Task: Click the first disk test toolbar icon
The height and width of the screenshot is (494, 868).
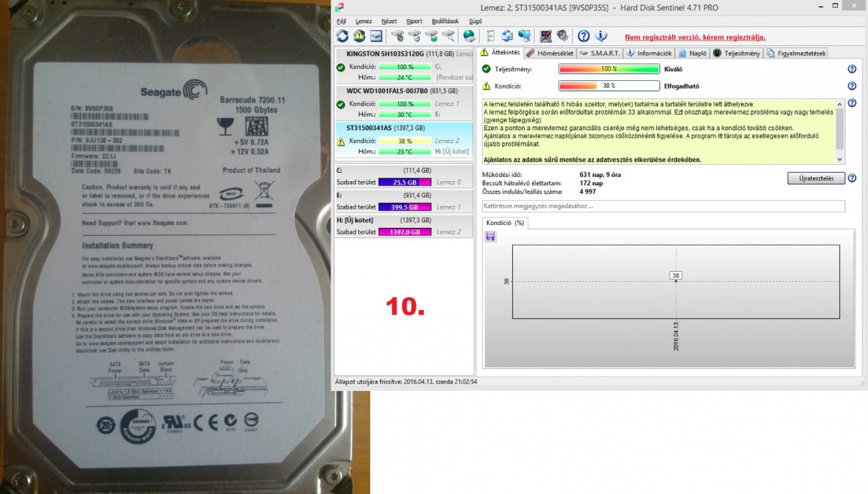Action: [x=398, y=36]
